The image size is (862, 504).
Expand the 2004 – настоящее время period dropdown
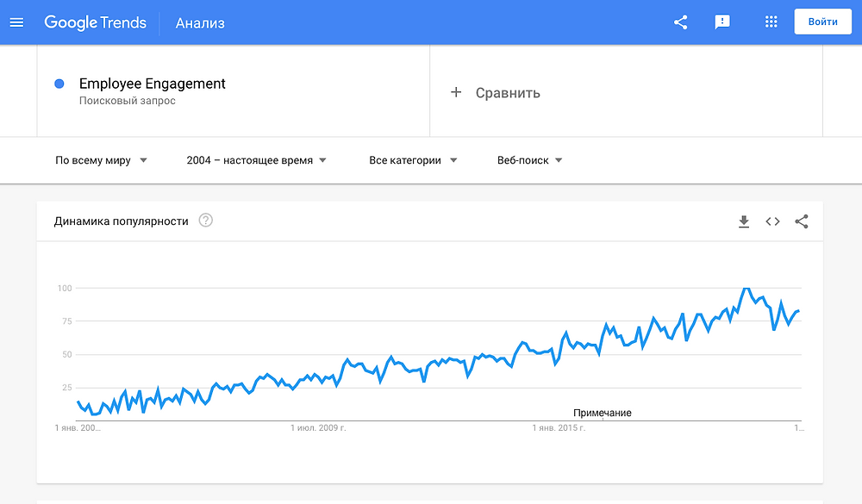pyautogui.click(x=256, y=160)
